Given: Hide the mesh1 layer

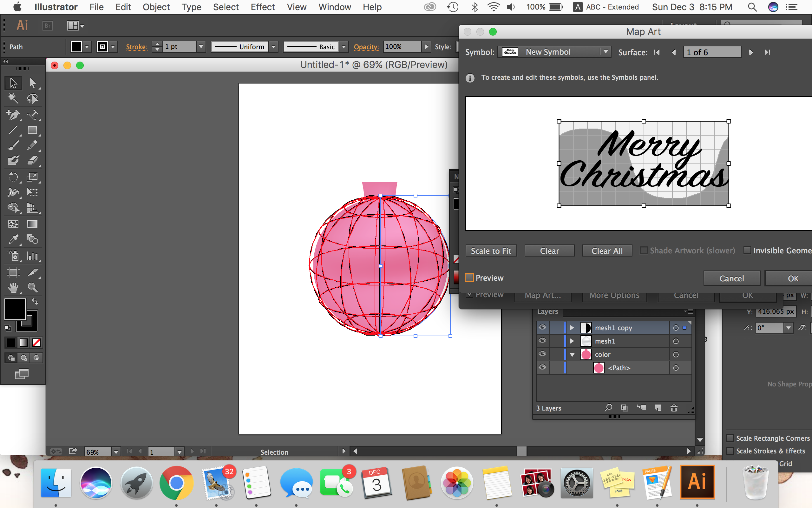Looking at the screenshot, I should (x=542, y=341).
